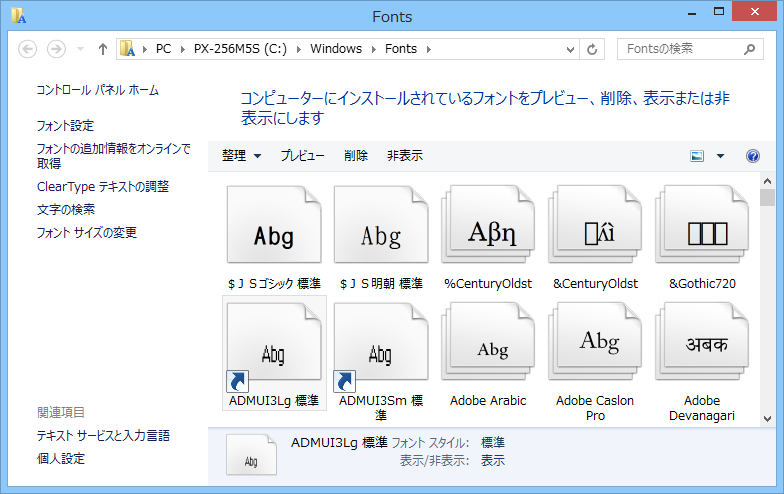Select the &CenturyOldst font family icon
The width and height of the screenshot is (784, 494).
(595, 224)
